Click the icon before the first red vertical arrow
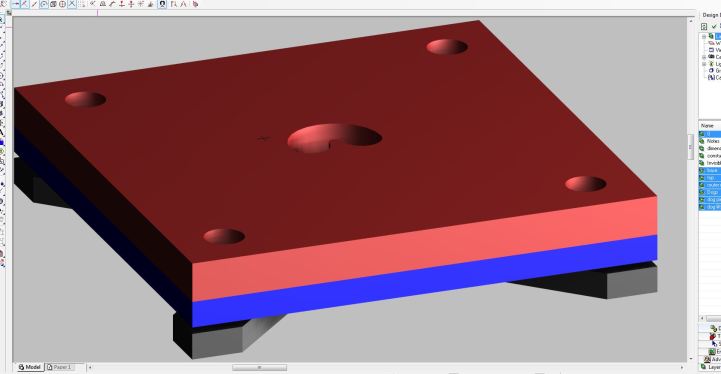The image size is (721, 374). tap(112, 4)
